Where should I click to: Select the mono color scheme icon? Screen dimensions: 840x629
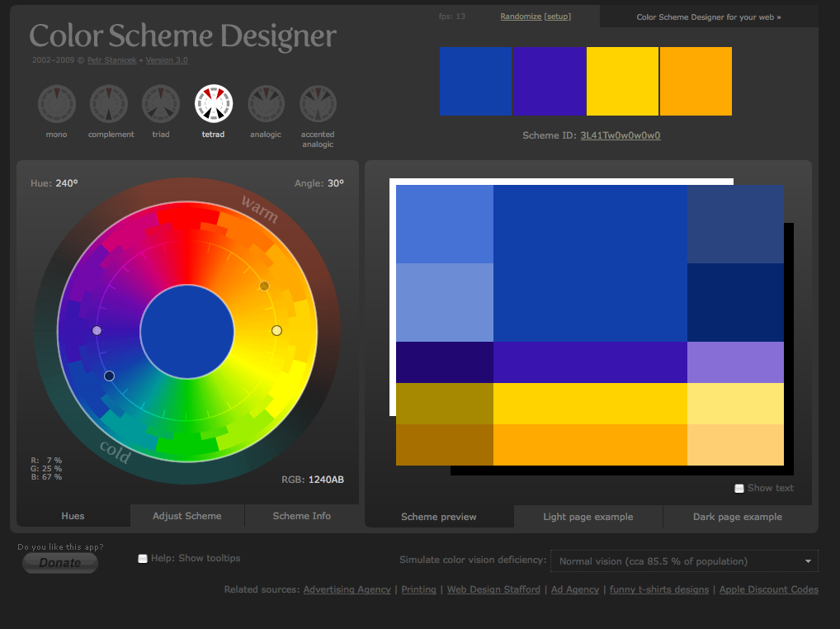point(57,104)
